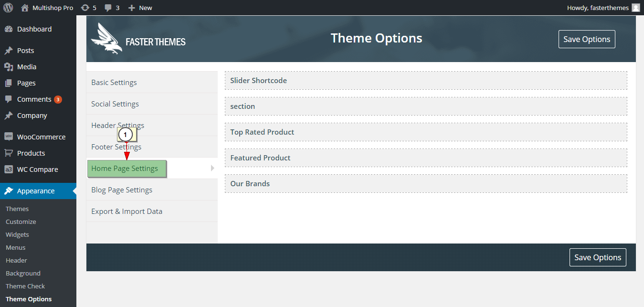Switch to the Footer Settings tab
Image resolution: width=644 pixels, height=307 pixels.
click(x=152, y=147)
